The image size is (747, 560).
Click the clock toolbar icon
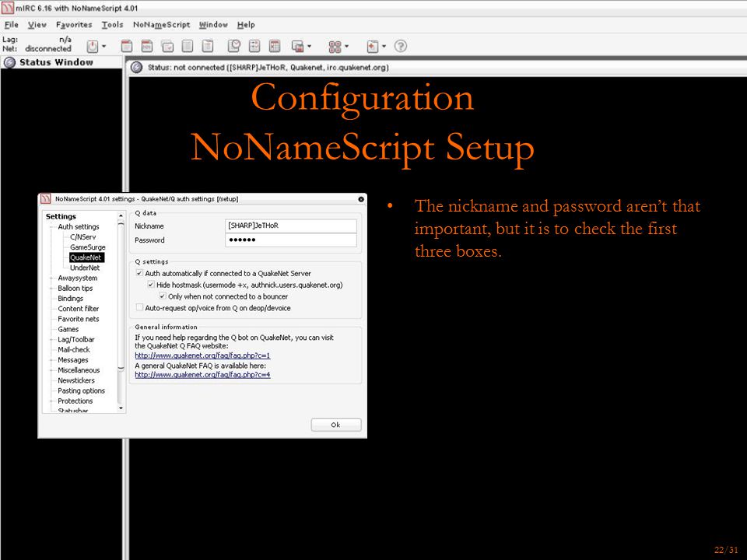coord(234,46)
